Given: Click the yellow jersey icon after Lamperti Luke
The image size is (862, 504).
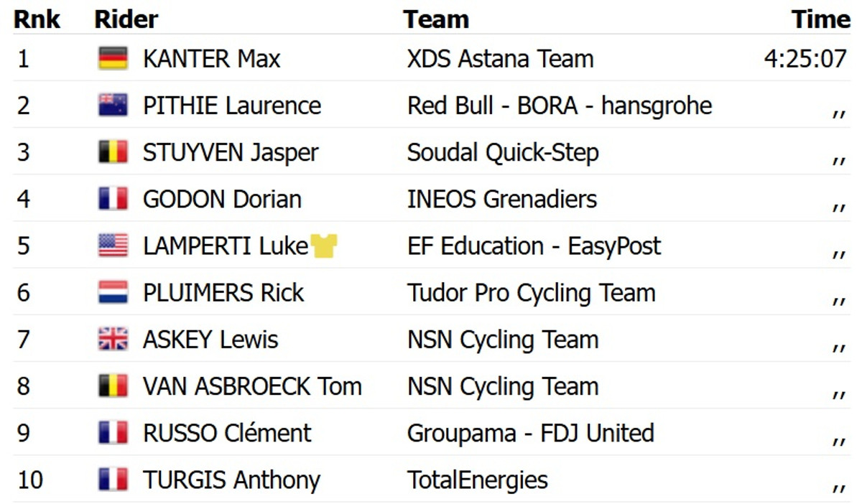Looking at the screenshot, I should [x=323, y=246].
